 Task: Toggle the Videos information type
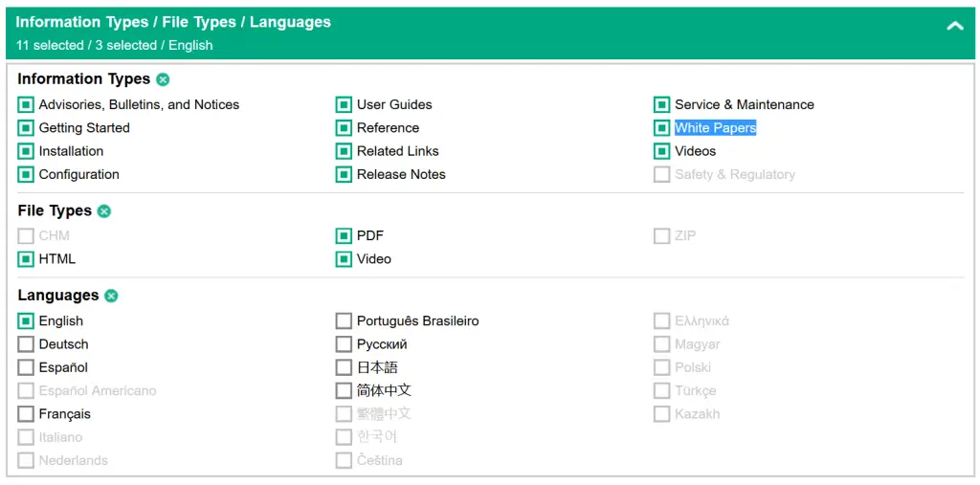tap(662, 151)
